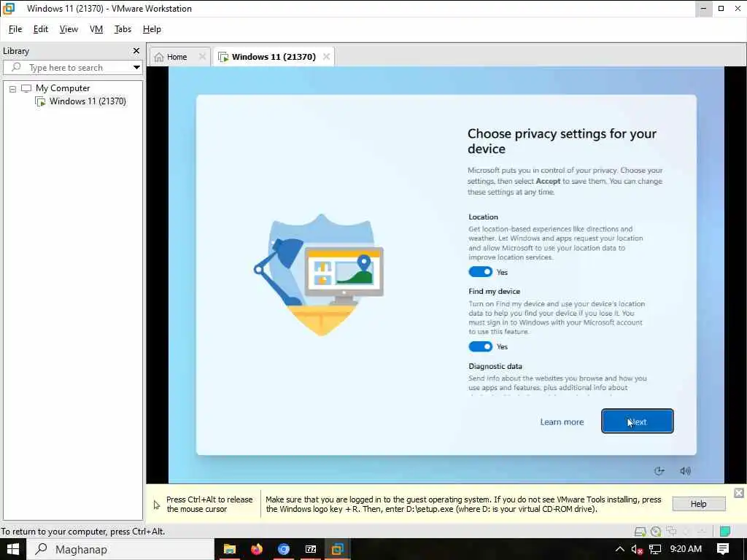This screenshot has width=747, height=560.
Task: Show hidden system tray icons
Action: pyautogui.click(x=619, y=550)
